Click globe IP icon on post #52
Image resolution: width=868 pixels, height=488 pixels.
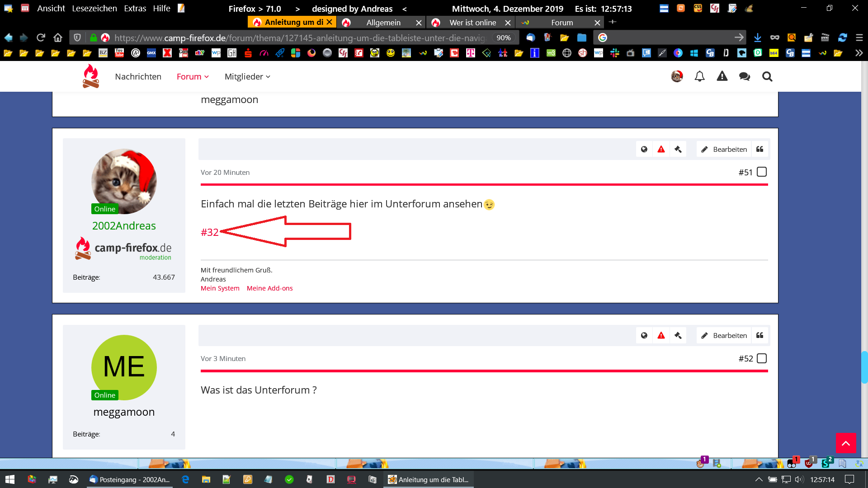[x=644, y=335]
